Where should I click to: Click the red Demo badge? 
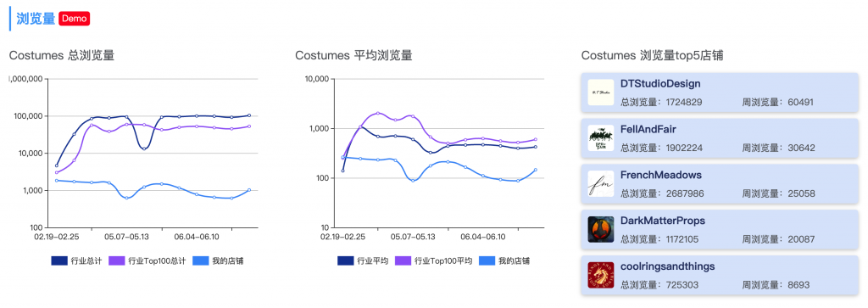75,19
